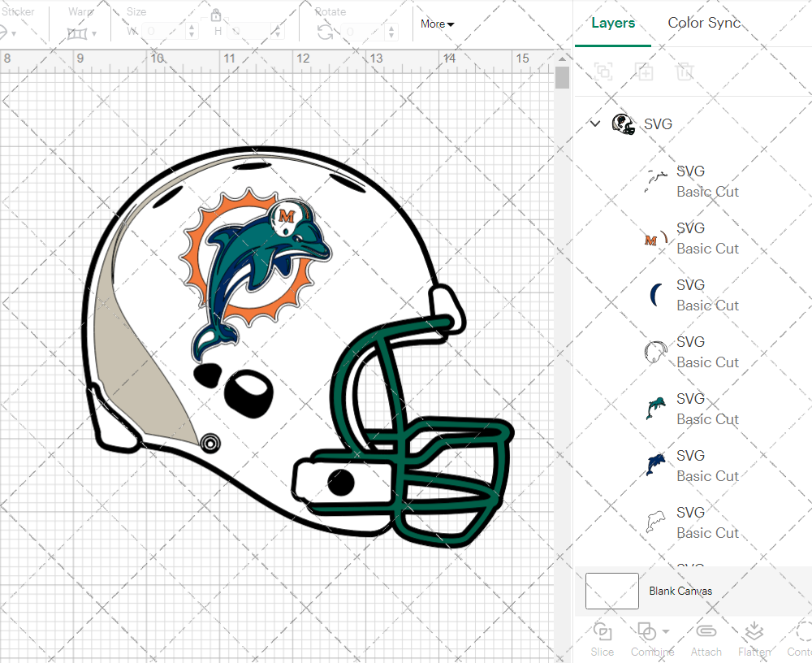Collapse the SVG group chevron

pyautogui.click(x=595, y=123)
